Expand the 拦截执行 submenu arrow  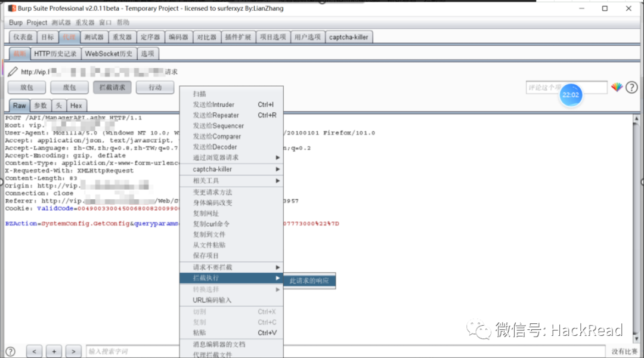[278, 278]
